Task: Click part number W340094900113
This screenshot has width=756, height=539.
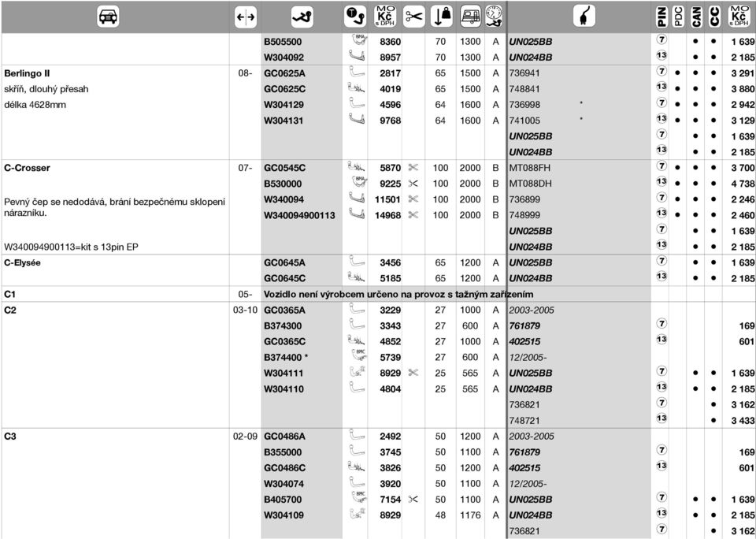Action: (299, 215)
